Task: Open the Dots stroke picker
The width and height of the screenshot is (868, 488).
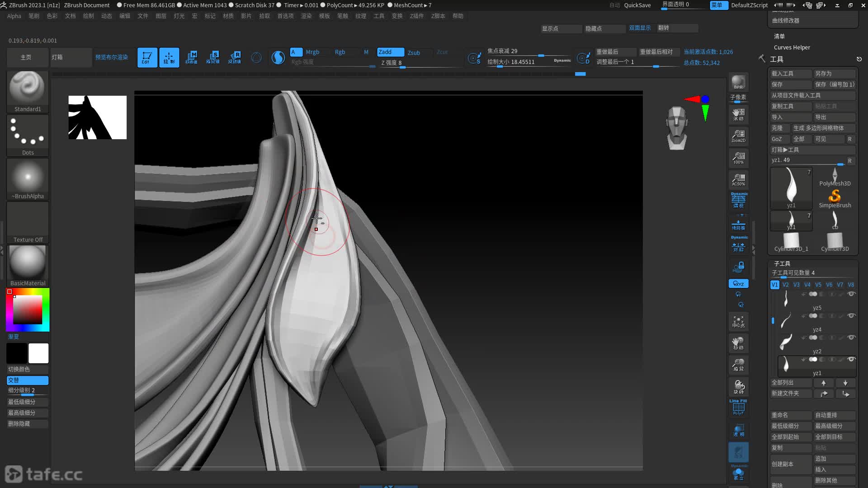Action: coord(28,135)
